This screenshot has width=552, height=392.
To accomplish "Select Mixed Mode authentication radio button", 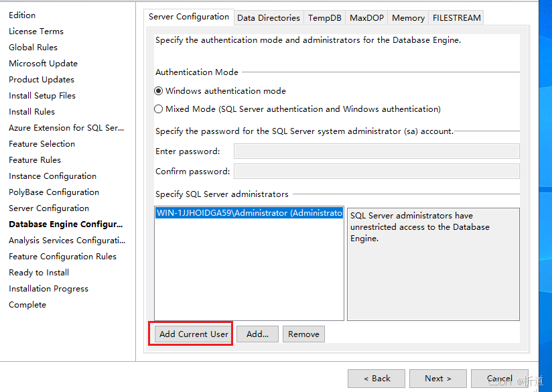I will click(159, 109).
